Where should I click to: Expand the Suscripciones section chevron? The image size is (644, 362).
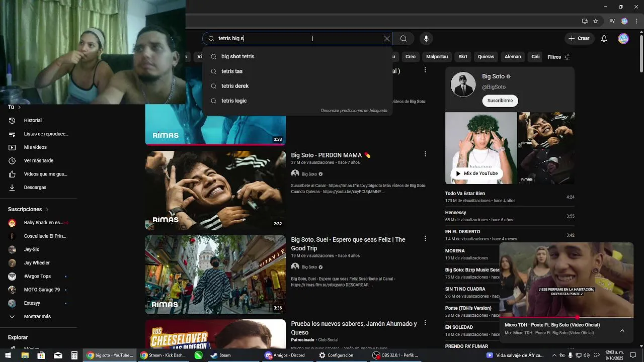[x=47, y=209]
